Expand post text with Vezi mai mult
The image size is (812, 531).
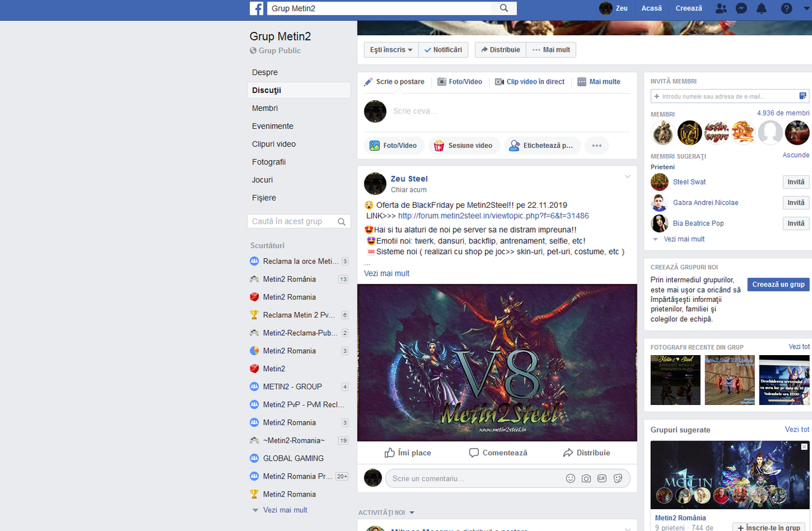387,273
